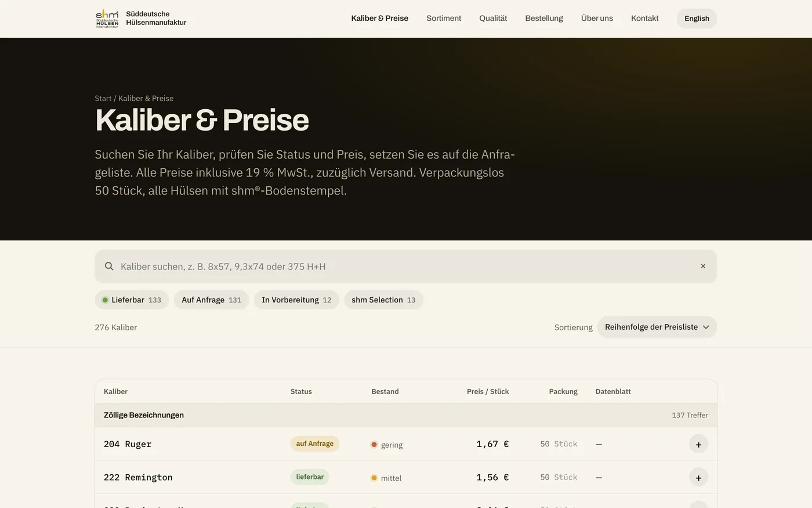This screenshot has width=812, height=508.
Task: Focus the Kaliber suchen search field
Action: (406, 266)
